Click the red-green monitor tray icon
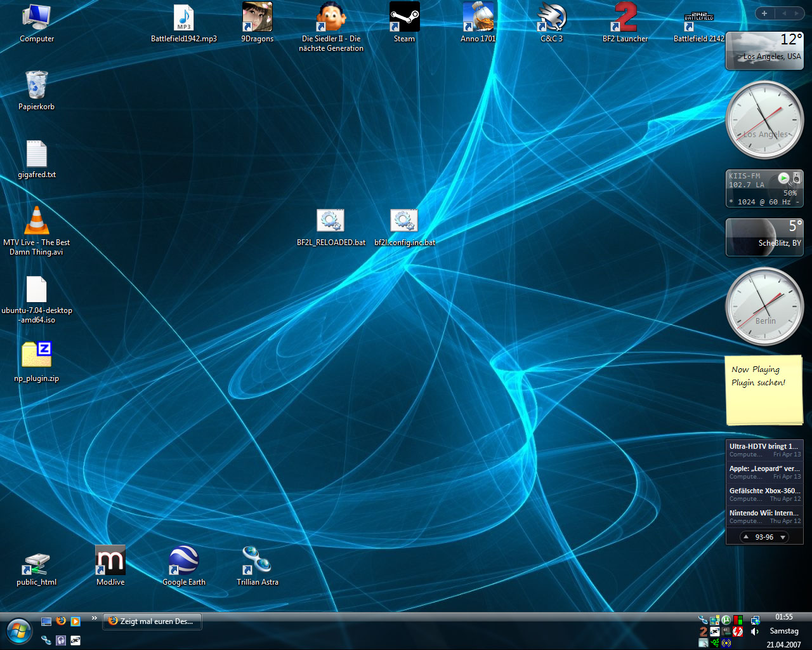Screen dimensions: 812x650 (x=738, y=620)
